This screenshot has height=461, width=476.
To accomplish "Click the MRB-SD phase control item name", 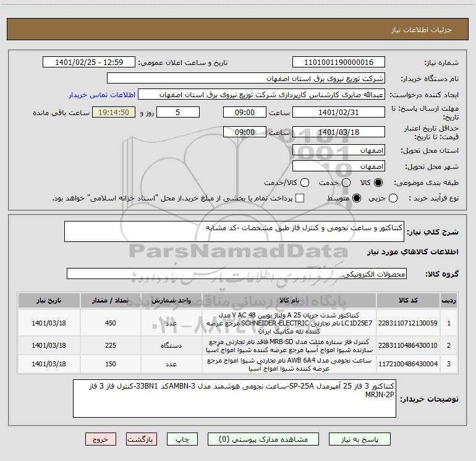I will pyautogui.click(x=289, y=345).
